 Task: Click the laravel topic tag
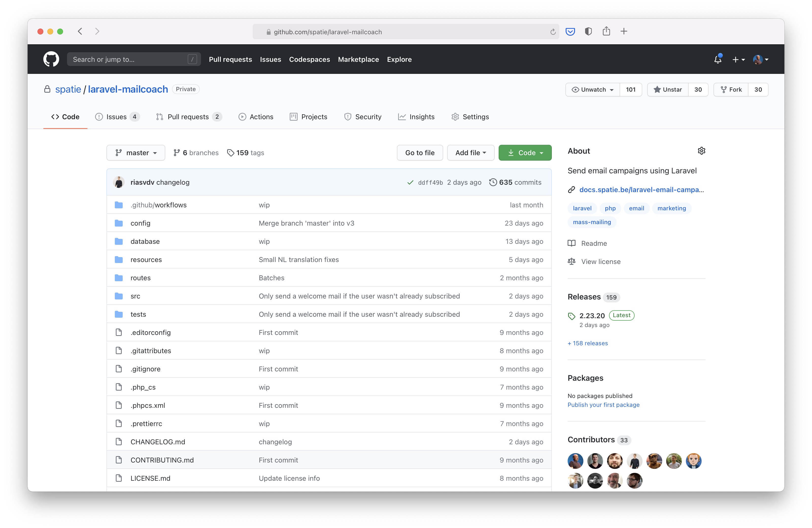(582, 208)
